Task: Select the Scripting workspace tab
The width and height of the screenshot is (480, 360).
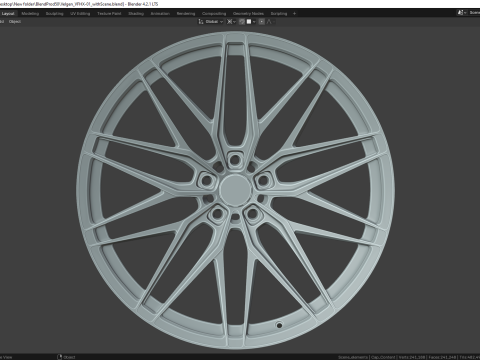Action: (279, 14)
